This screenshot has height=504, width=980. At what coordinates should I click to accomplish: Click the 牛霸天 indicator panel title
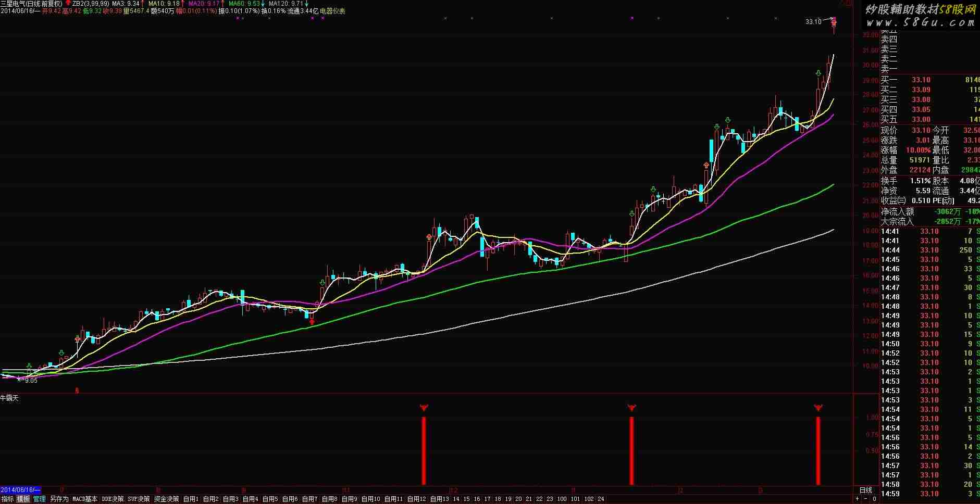click(x=10, y=398)
